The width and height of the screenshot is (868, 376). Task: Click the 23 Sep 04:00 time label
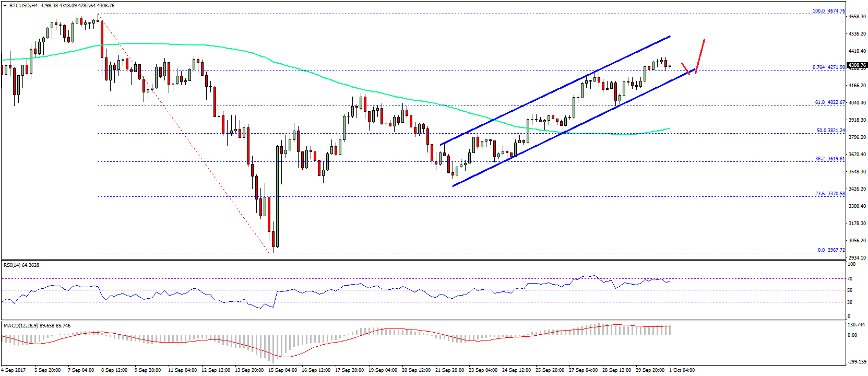[483, 370]
